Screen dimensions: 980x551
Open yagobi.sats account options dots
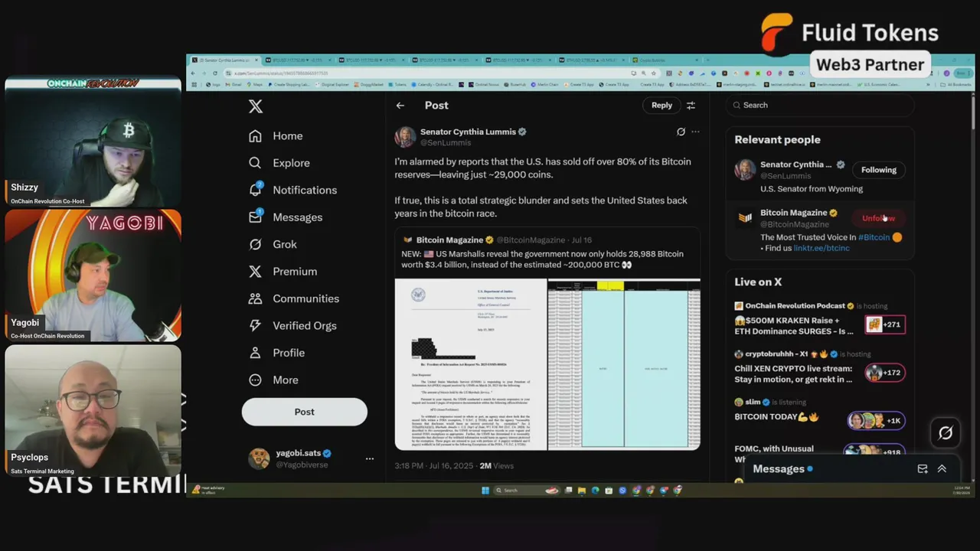(x=369, y=458)
